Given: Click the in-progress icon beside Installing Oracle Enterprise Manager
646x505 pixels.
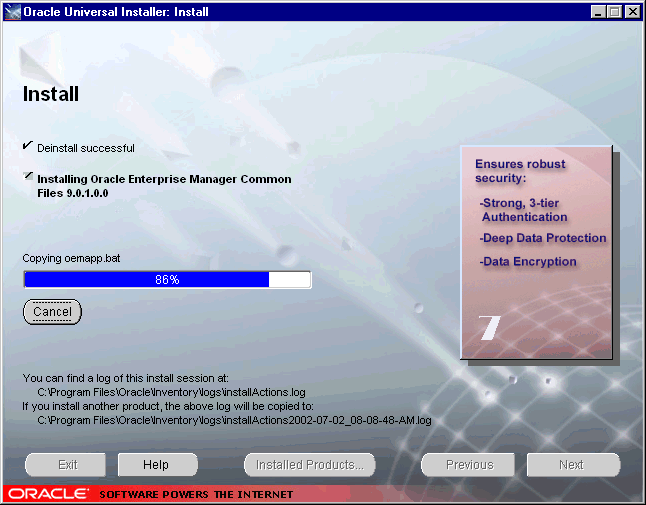Looking at the screenshot, I should [x=28, y=176].
